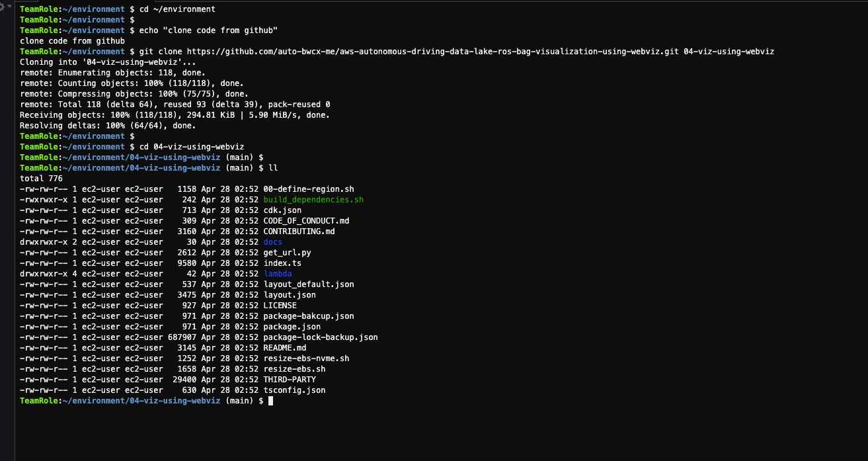
Task: Select the get_url.py file name
Action: (x=287, y=253)
